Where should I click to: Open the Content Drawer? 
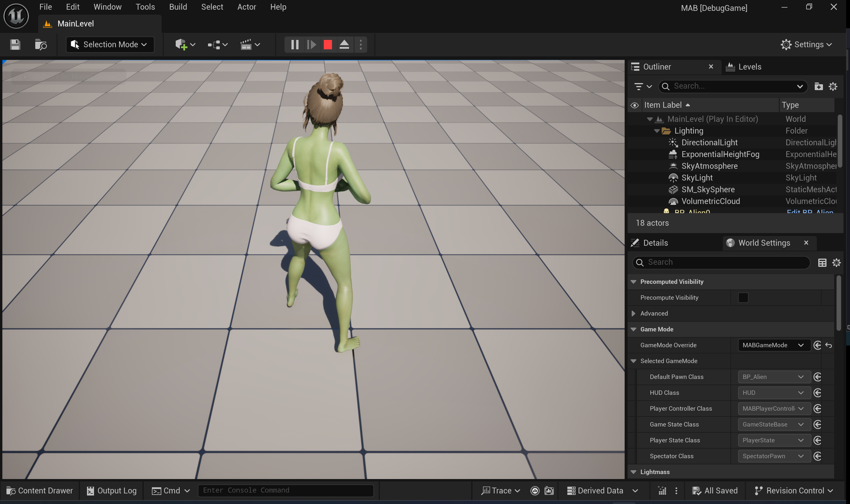pyautogui.click(x=40, y=491)
